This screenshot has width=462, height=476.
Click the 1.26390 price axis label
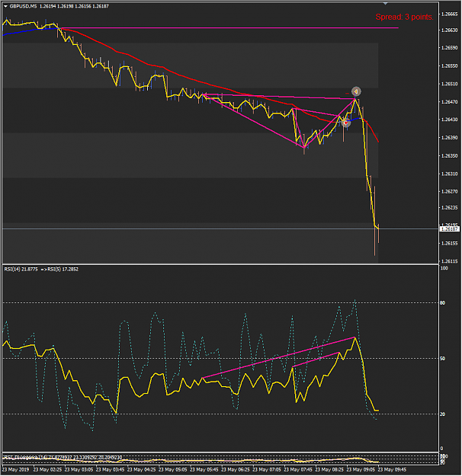click(450, 138)
